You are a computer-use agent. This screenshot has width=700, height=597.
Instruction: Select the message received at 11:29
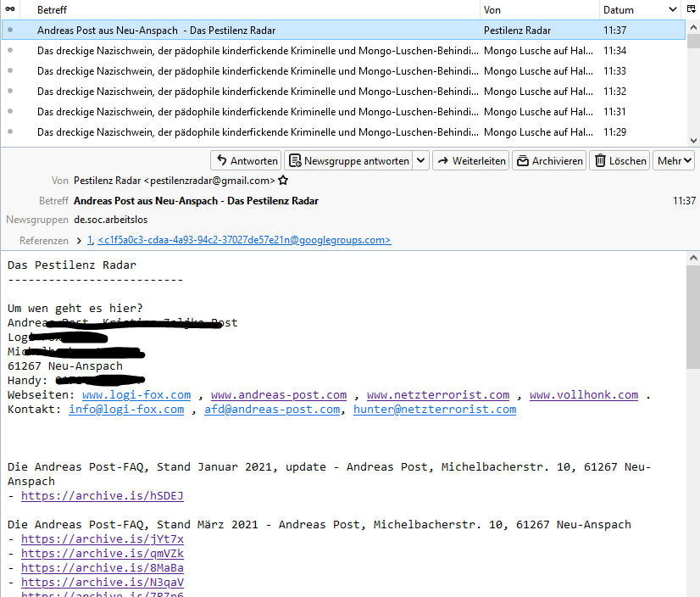(x=343, y=131)
